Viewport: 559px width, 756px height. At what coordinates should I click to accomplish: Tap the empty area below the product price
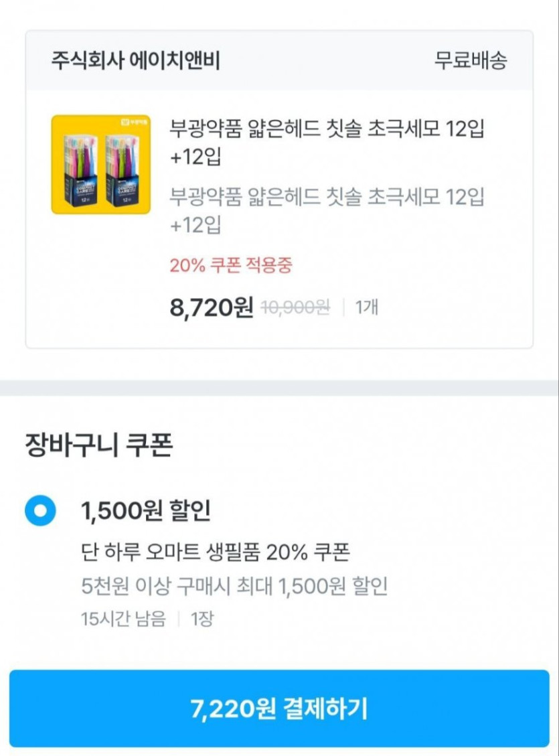point(279,333)
